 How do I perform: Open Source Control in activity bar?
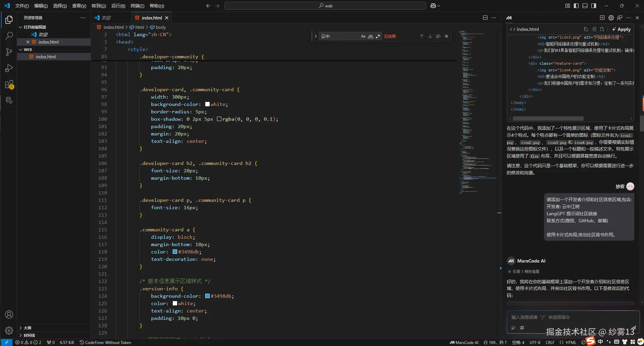9,52
